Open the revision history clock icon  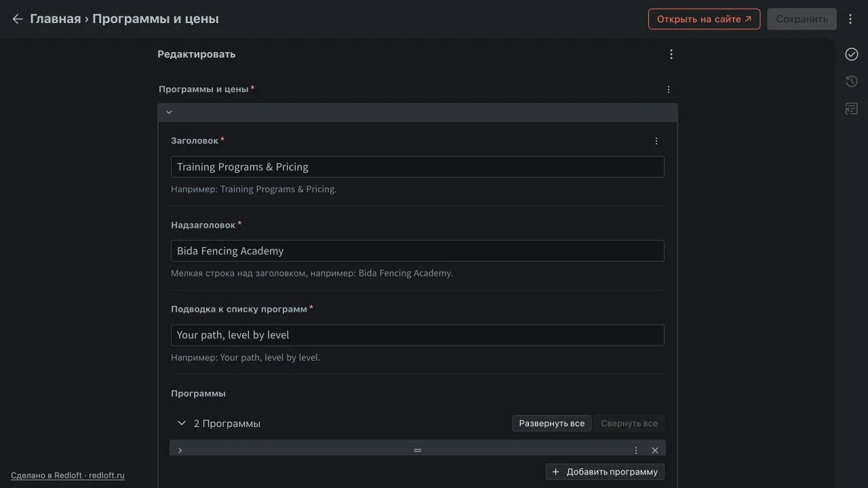pos(852,81)
